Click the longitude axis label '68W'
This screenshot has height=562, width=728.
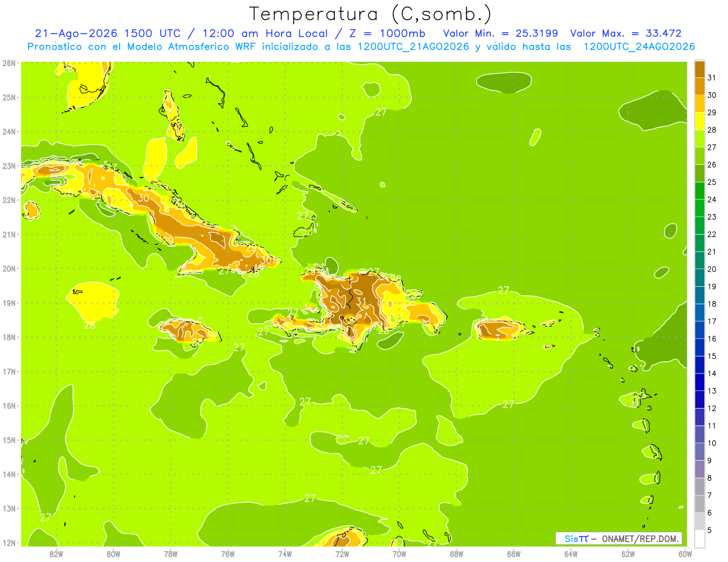(x=456, y=554)
